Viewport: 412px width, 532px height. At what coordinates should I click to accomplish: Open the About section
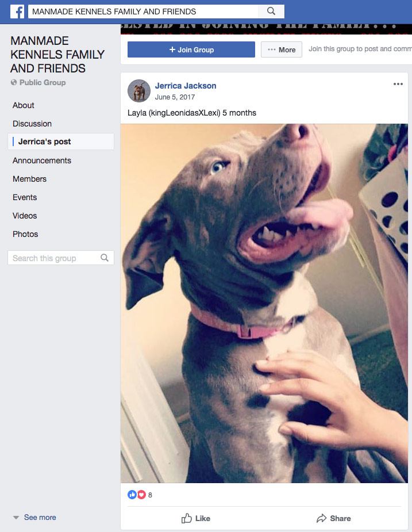click(24, 105)
